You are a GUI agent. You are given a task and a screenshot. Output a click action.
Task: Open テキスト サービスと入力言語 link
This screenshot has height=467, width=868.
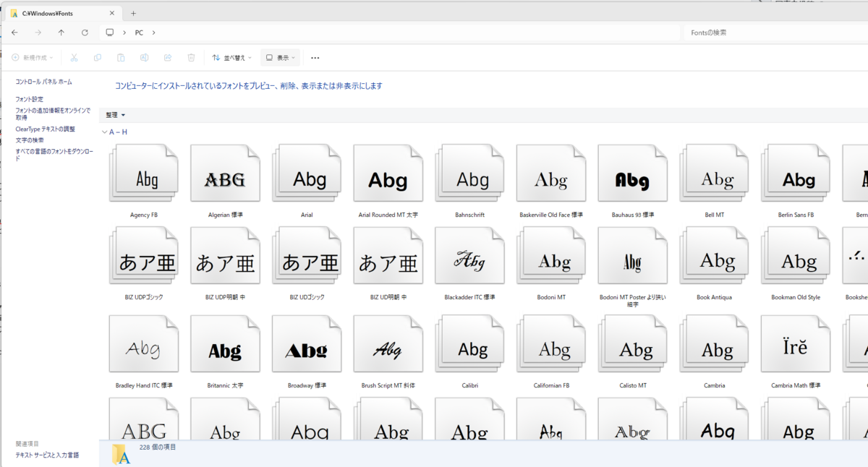(x=48, y=455)
